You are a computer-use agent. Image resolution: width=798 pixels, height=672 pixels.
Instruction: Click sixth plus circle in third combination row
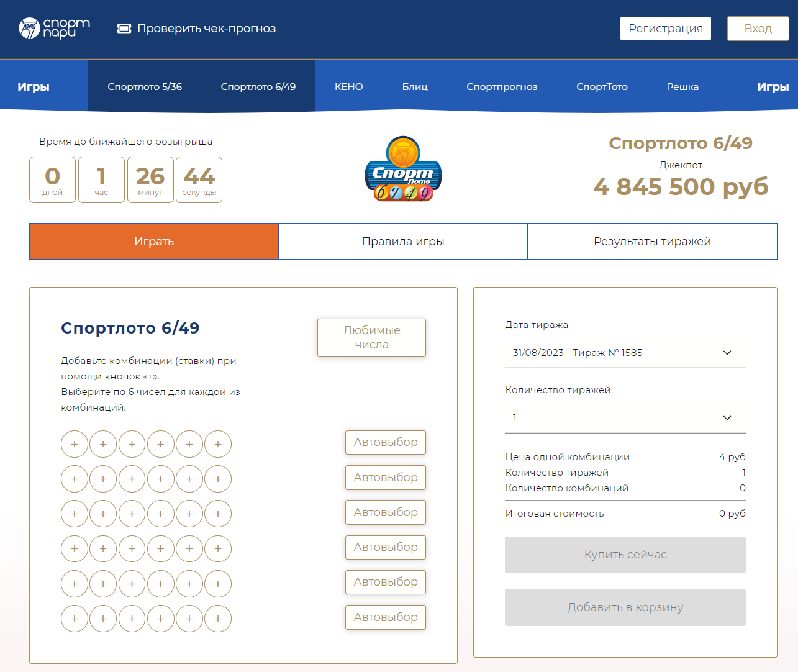(218, 514)
